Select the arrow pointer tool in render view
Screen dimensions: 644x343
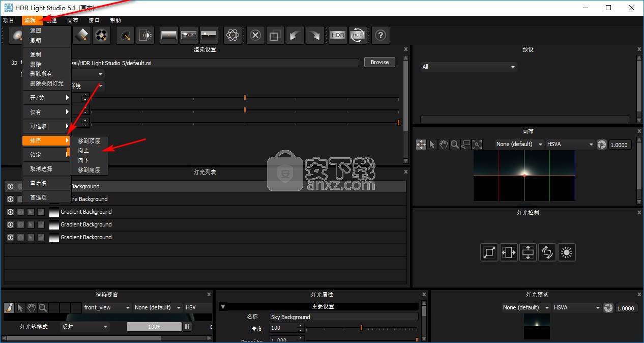pos(20,307)
